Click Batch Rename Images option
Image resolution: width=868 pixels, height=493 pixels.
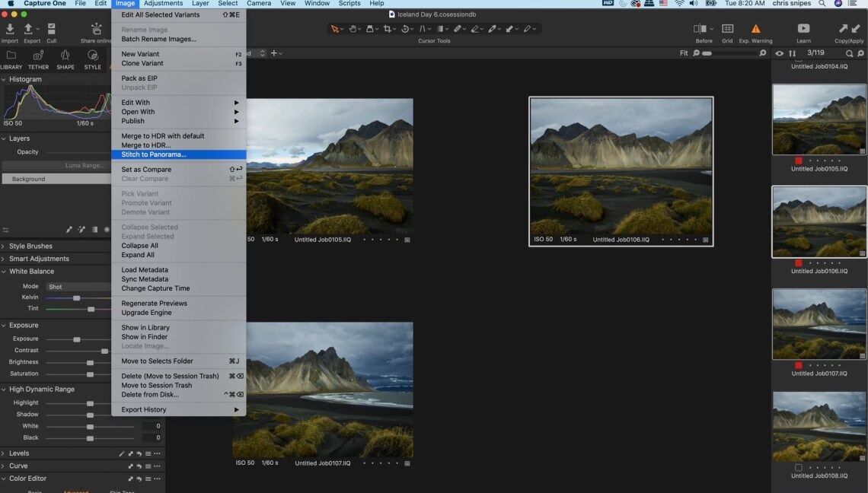pos(158,39)
